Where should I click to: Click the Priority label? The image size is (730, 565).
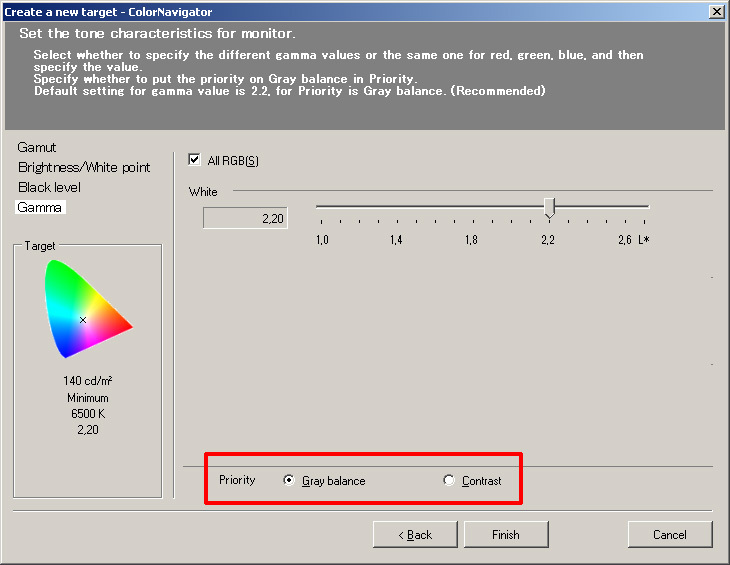tap(237, 480)
